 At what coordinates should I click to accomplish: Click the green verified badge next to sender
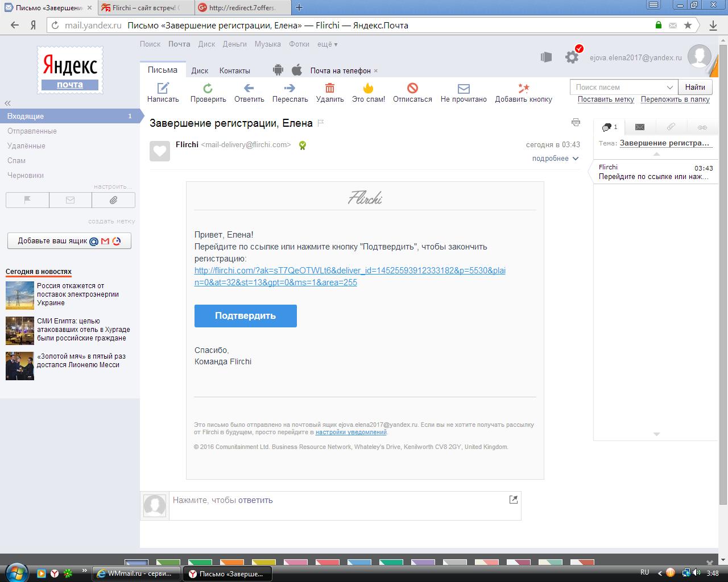pyautogui.click(x=303, y=145)
